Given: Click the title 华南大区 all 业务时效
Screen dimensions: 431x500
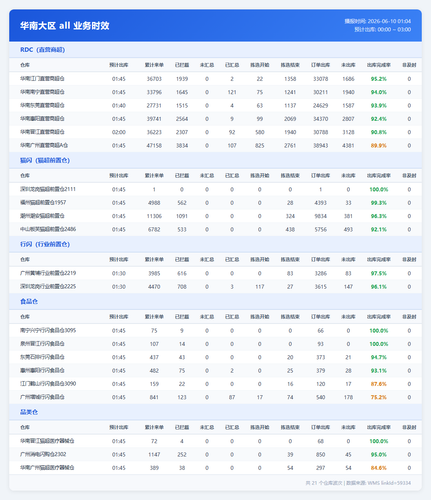Looking at the screenshot, I should pos(65,26).
